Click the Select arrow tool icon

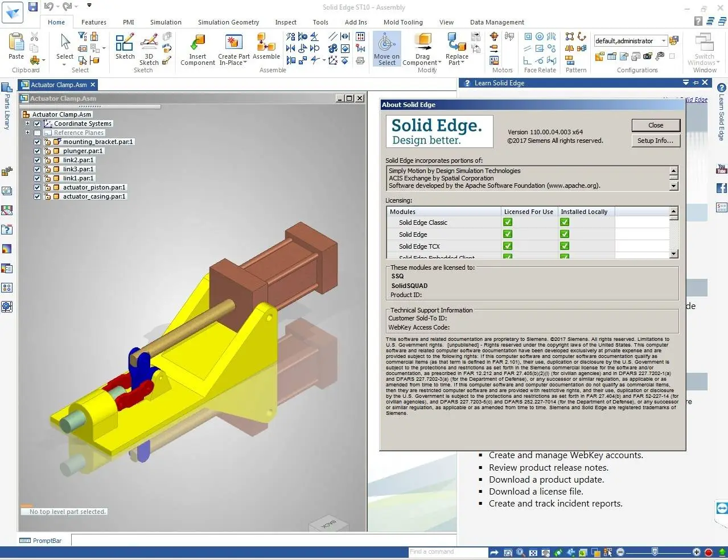(x=65, y=42)
